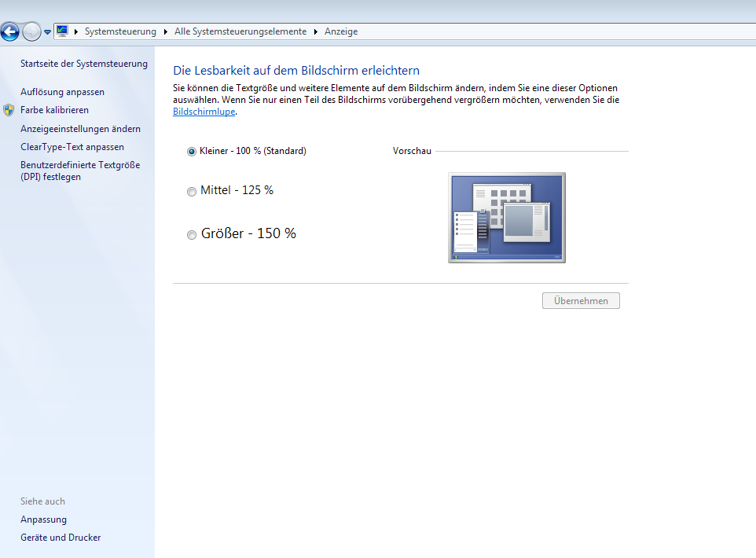
Task: Click the Siehe auch heading
Action: 42,501
